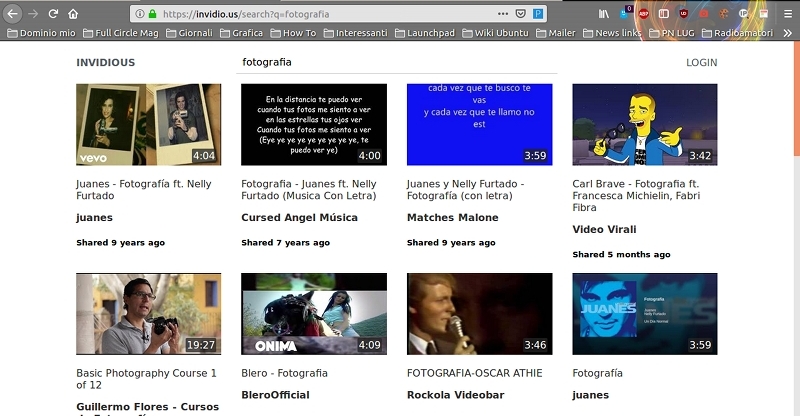Visit Matches Malone channel
This screenshot has height=416, width=800.
click(453, 217)
